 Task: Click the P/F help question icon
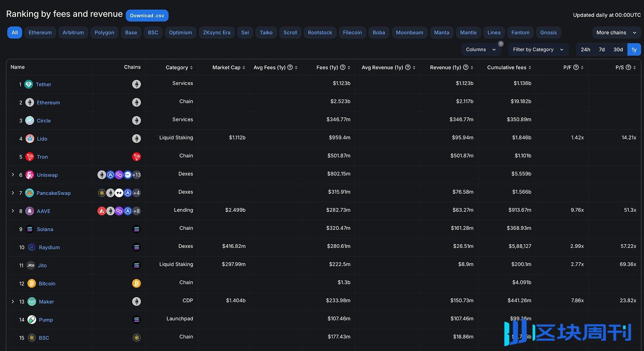coord(576,67)
